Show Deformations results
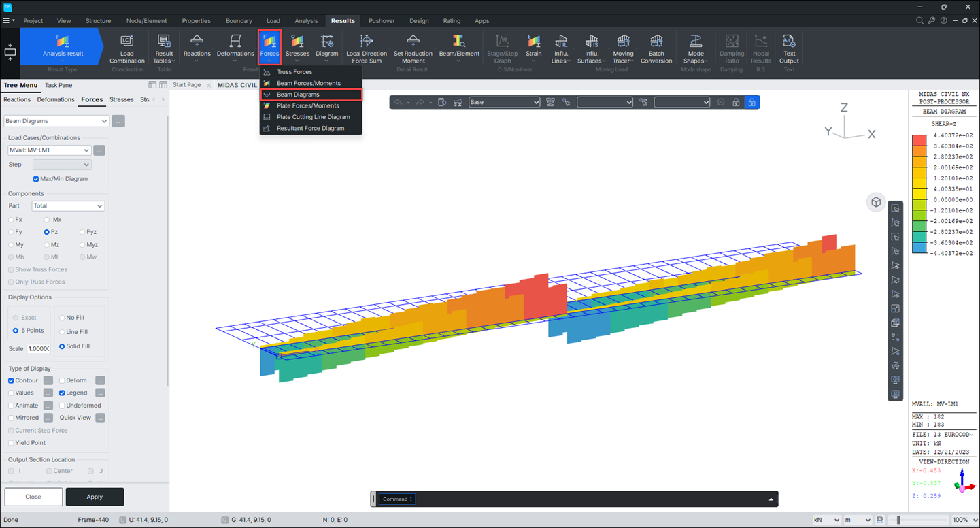The width and height of the screenshot is (980, 528). [x=235, y=49]
